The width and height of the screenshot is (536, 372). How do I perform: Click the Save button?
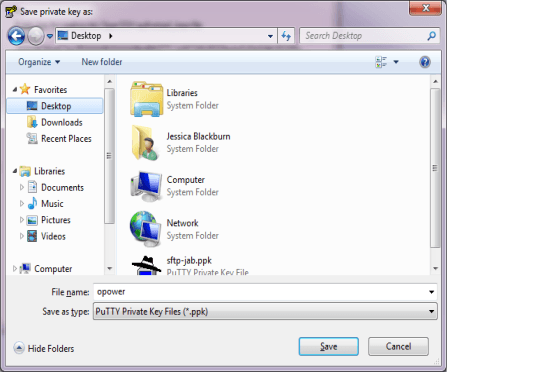click(x=329, y=346)
